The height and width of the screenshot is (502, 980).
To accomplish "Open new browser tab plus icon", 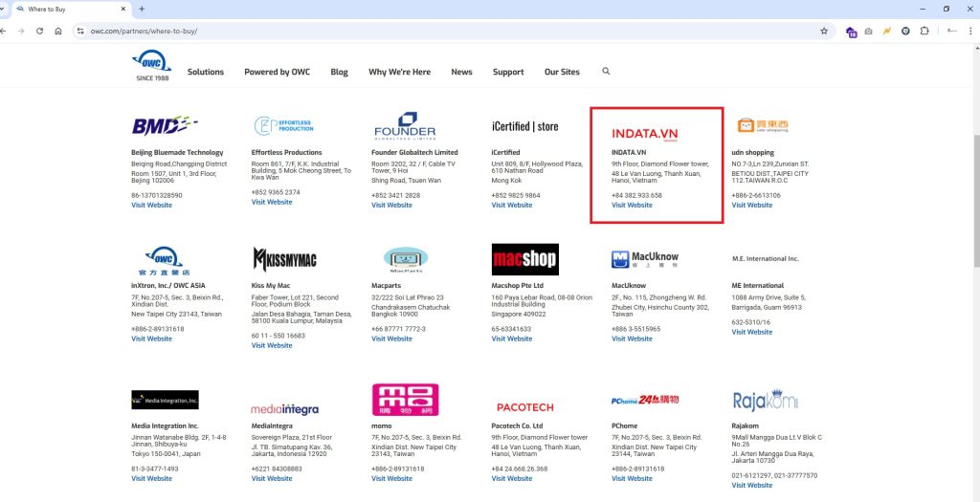I will [142, 9].
